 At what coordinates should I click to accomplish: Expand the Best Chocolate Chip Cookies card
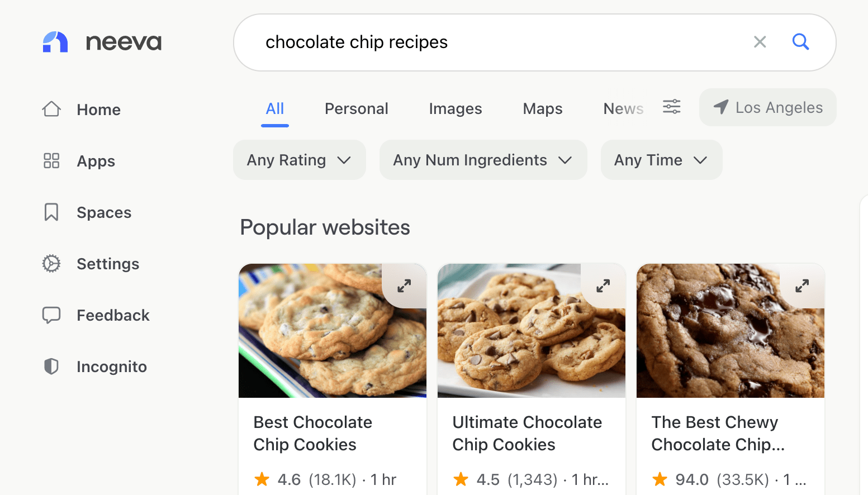tap(404, 286)
